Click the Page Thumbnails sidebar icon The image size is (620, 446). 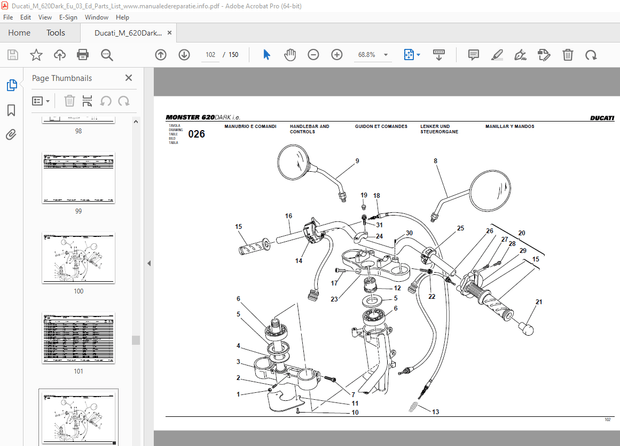click(11, 85)
